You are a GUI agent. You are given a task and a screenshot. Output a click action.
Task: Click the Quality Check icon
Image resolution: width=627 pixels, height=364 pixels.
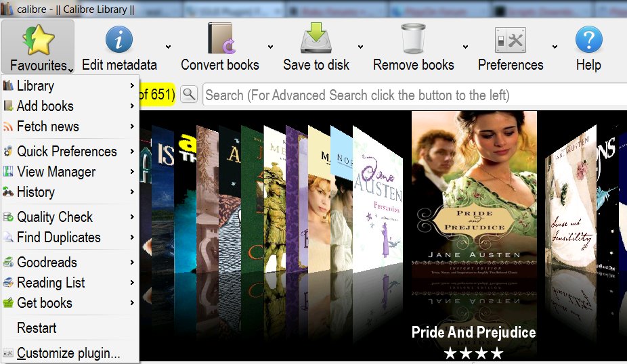coord(8,217)
